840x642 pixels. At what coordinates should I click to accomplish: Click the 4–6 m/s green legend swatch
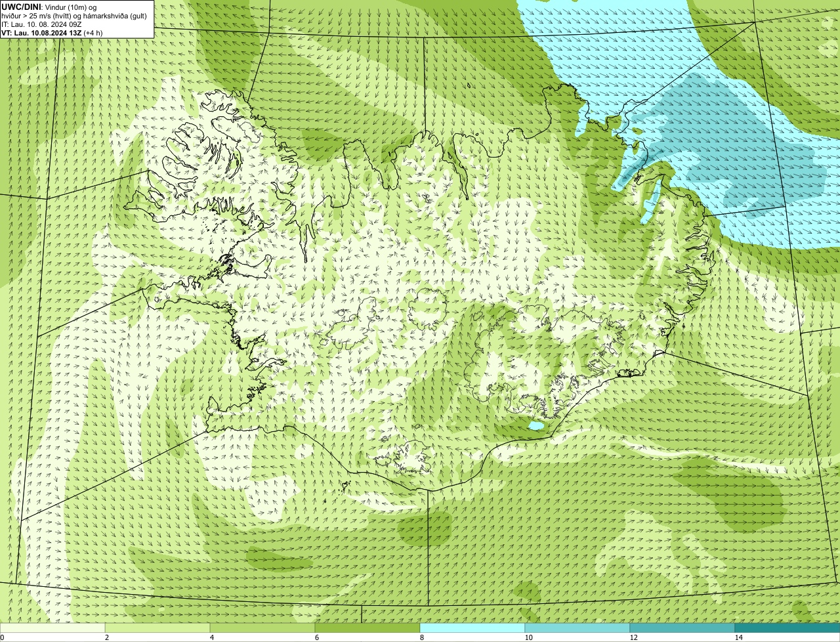(262, 628)
